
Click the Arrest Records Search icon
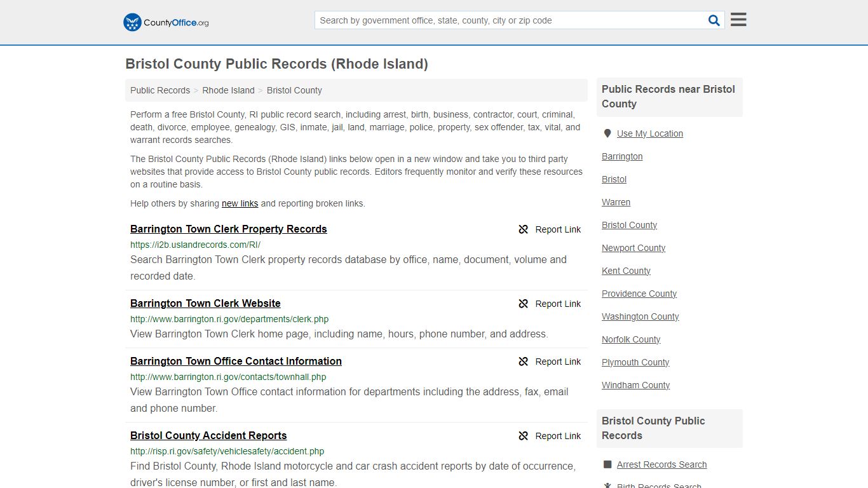click(x=607, y=464)
